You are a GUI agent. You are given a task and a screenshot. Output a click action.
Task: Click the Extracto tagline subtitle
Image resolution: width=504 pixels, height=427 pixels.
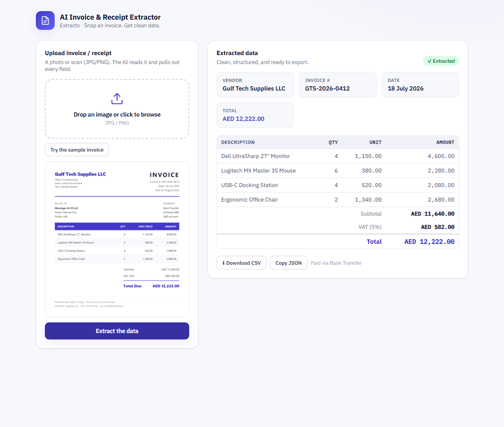[110, 25]
